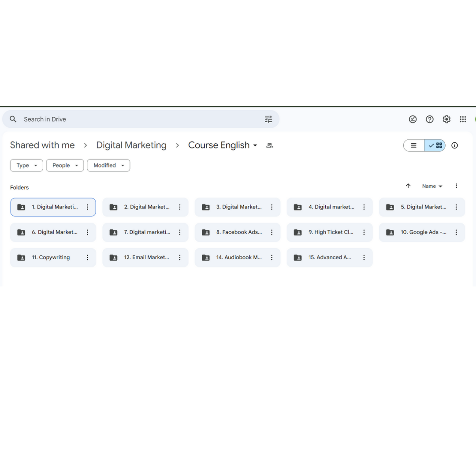Open more actions for 1. Digital Marketi... folder
476x476 pixels.
tap(87, 207)
